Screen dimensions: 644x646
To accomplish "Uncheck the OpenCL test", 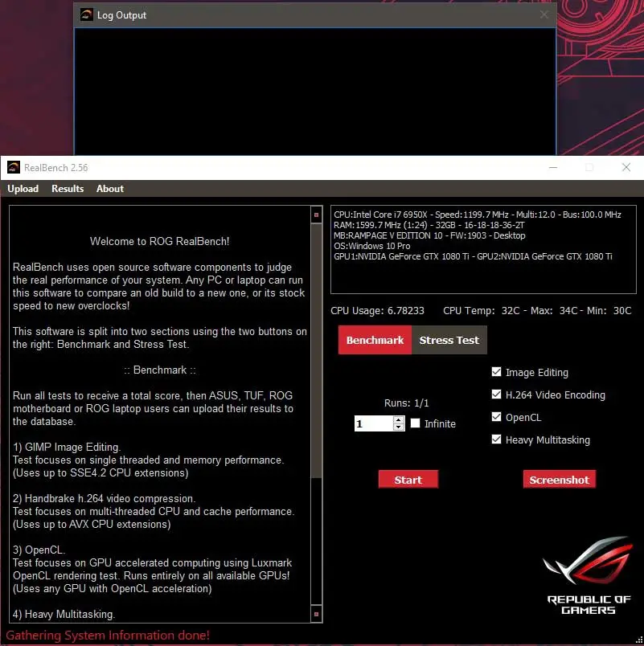I will [x=496, y=417].
